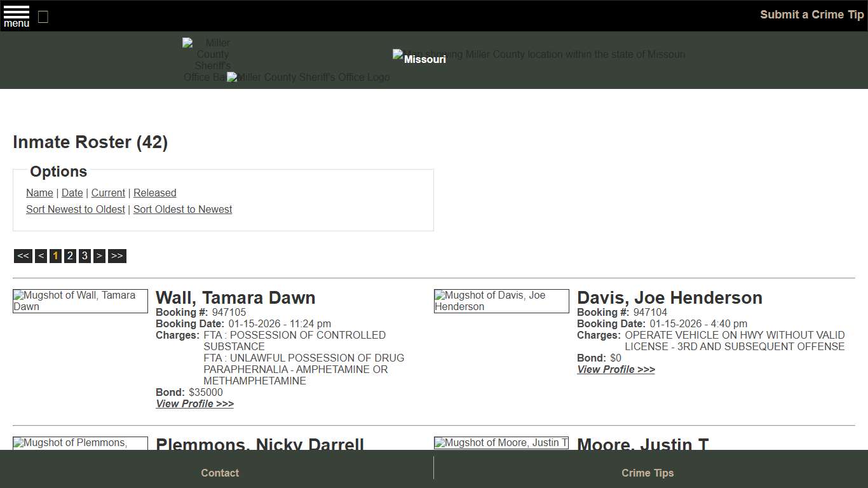Viewport: 868px width, 488px height.
Task: Submit a Crime Tip
Action: click(811, 14)
